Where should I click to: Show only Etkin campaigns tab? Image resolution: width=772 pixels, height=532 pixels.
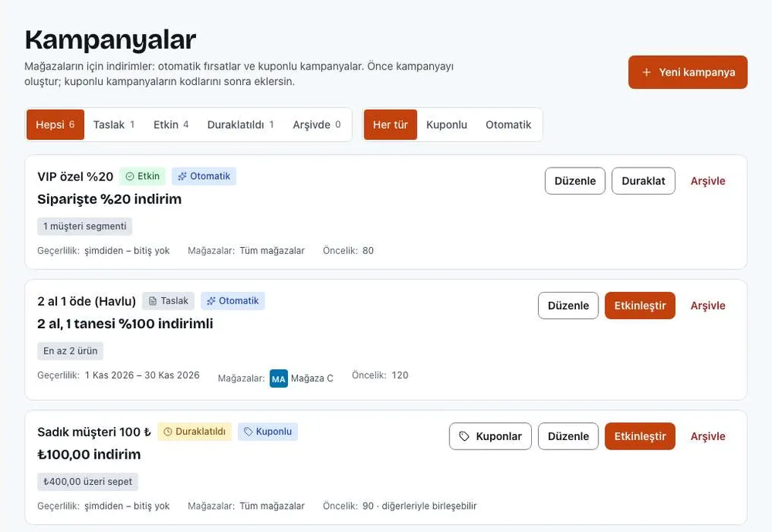171,124
